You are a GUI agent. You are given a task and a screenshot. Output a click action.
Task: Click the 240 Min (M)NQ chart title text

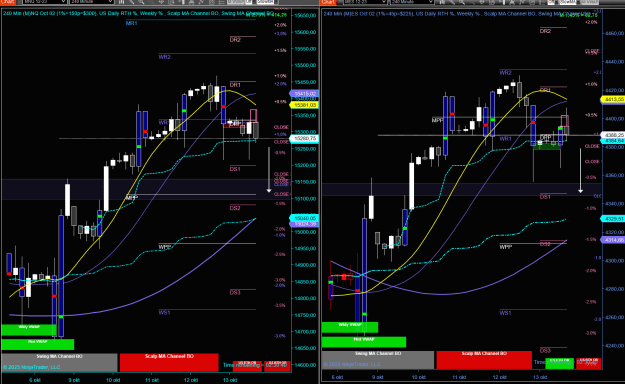click(138, 14)
